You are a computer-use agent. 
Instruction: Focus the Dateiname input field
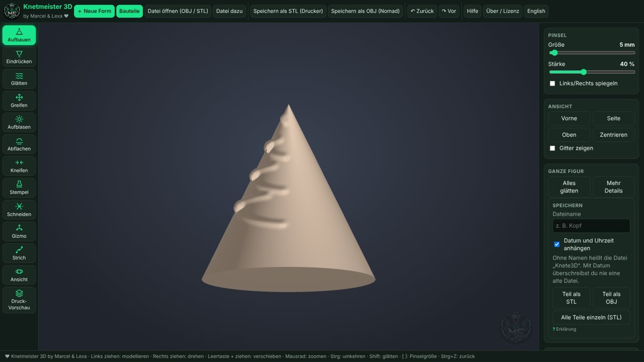point(591,226)
